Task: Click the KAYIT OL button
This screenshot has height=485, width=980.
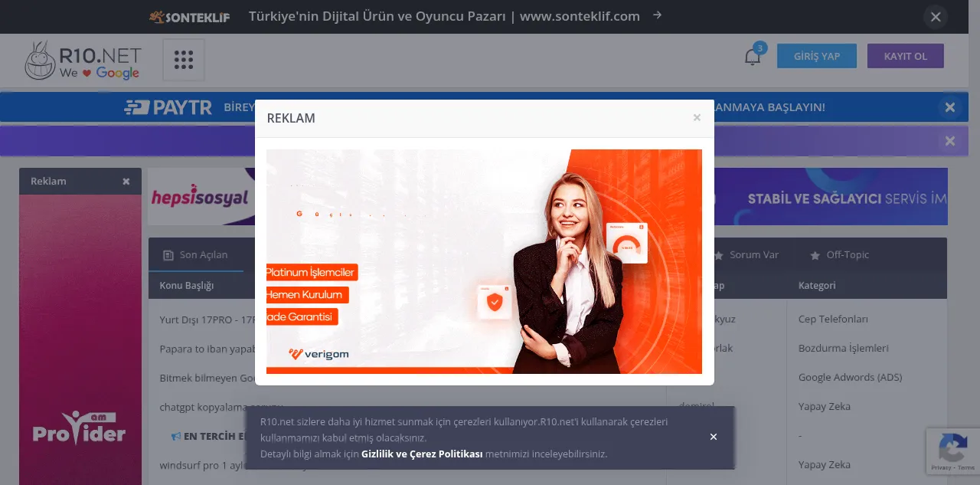Action: tap(906, 56)
